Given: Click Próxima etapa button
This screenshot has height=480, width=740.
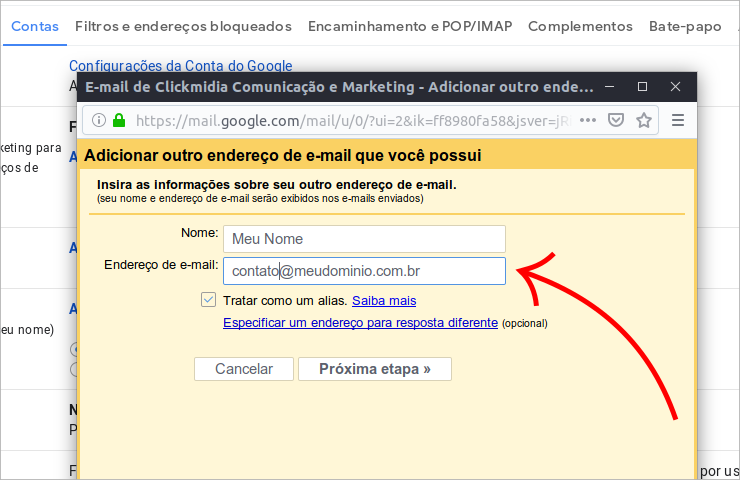Looking at the screenshot, I should tap(375, 369).
